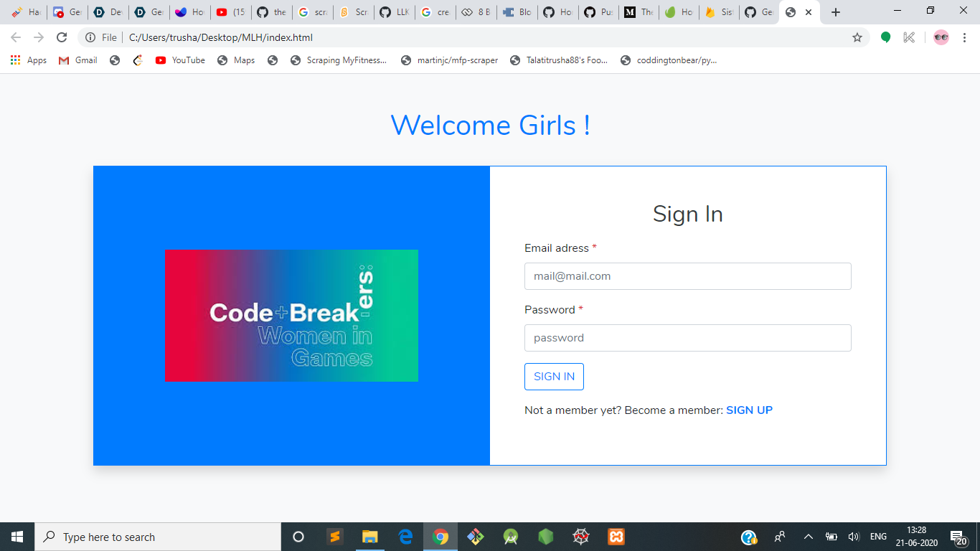The width and height of the screenshot is (980, 551).
Task: Open the green chat bubble extension
Action: [886, 37]
